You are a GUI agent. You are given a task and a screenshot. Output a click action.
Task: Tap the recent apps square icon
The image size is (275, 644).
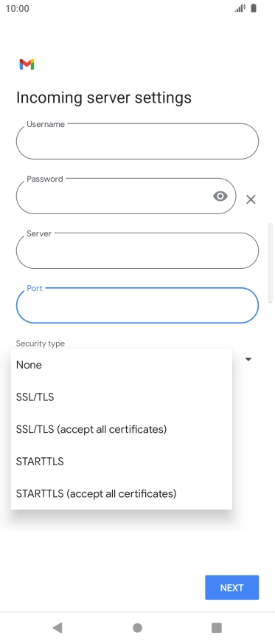point(217,628)
